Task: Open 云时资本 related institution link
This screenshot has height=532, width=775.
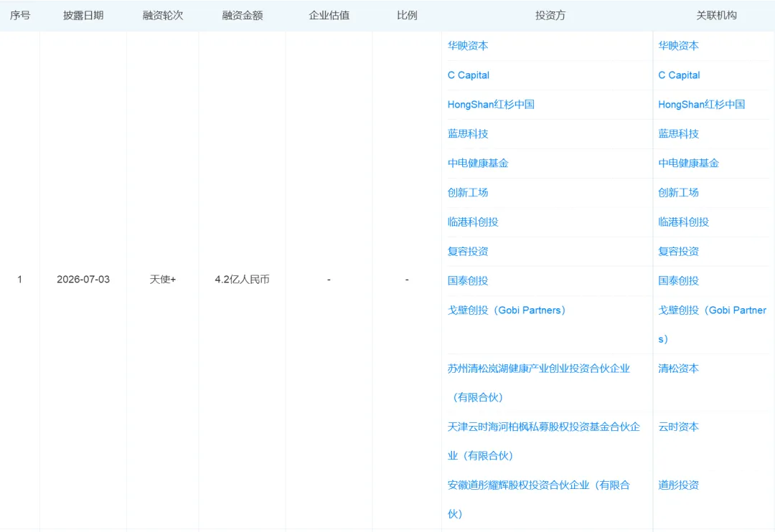Action: [678, 427]
